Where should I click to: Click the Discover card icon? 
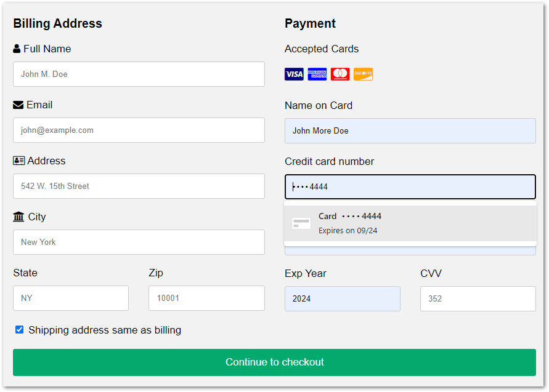coord(363,74)
